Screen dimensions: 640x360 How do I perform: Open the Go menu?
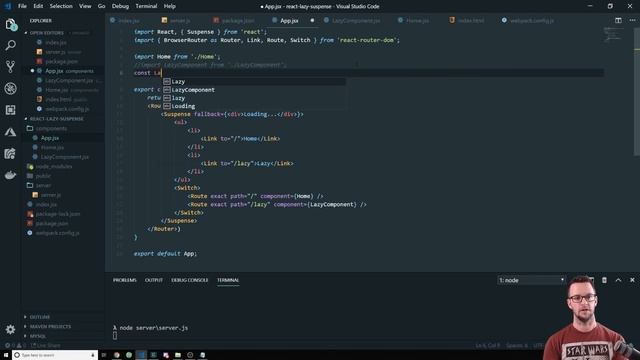pyautogui.click(x=101, y=6)
